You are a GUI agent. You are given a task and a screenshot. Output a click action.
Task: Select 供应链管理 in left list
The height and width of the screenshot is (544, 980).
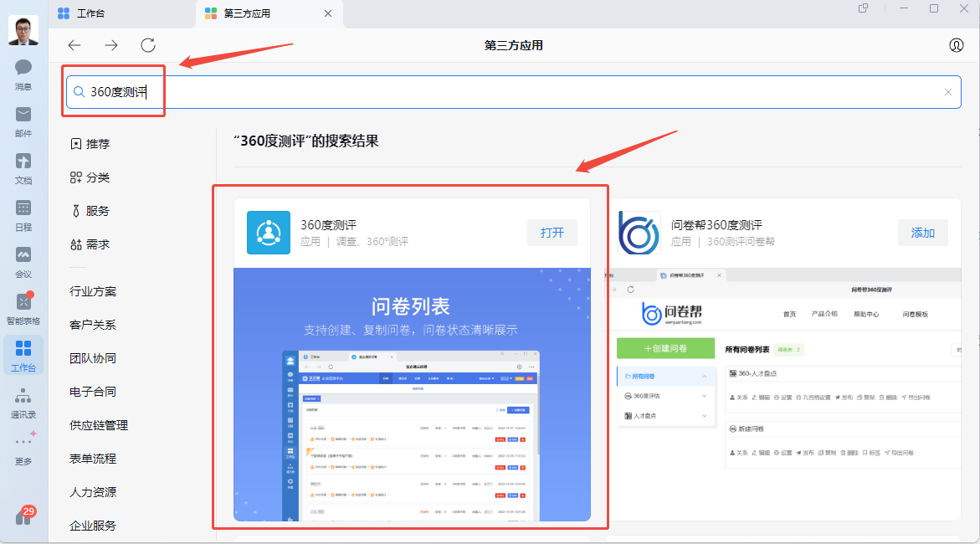[x=99, y=425]
